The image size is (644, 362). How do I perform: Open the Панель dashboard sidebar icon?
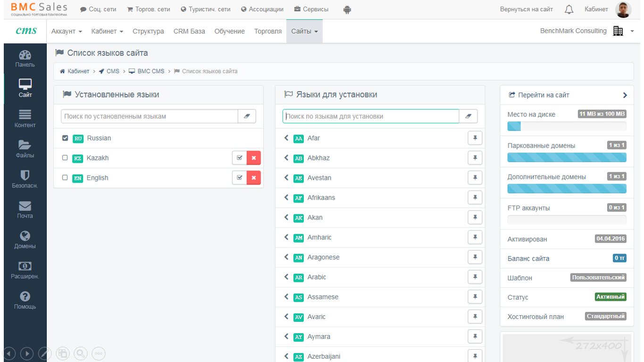coord(25,59)
